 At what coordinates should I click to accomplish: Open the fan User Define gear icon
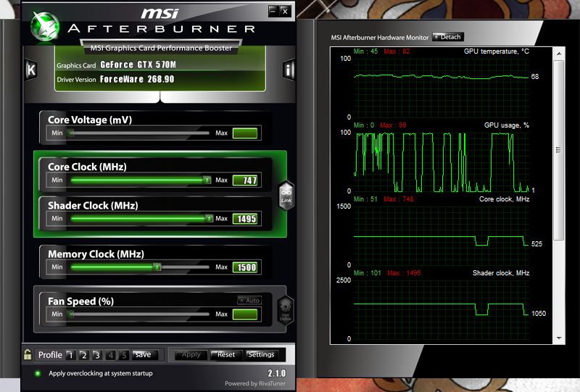click(x=286, y=310)
